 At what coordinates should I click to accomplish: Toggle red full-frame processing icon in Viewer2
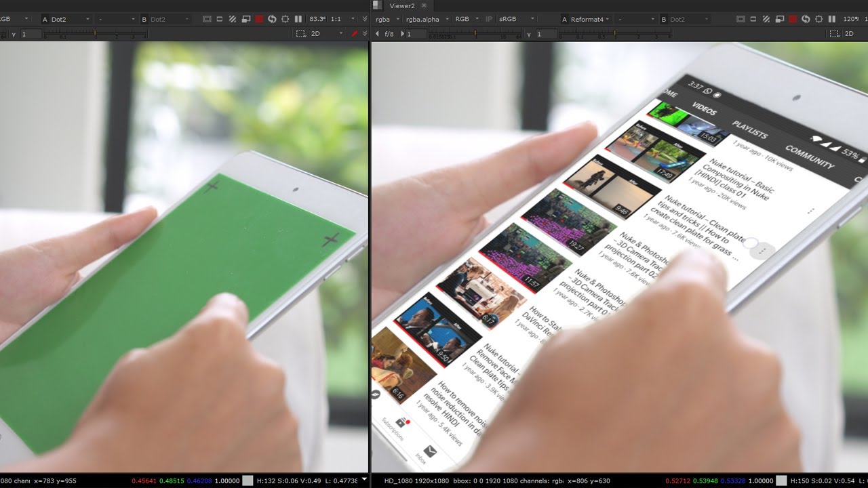[x=793, y=20]
